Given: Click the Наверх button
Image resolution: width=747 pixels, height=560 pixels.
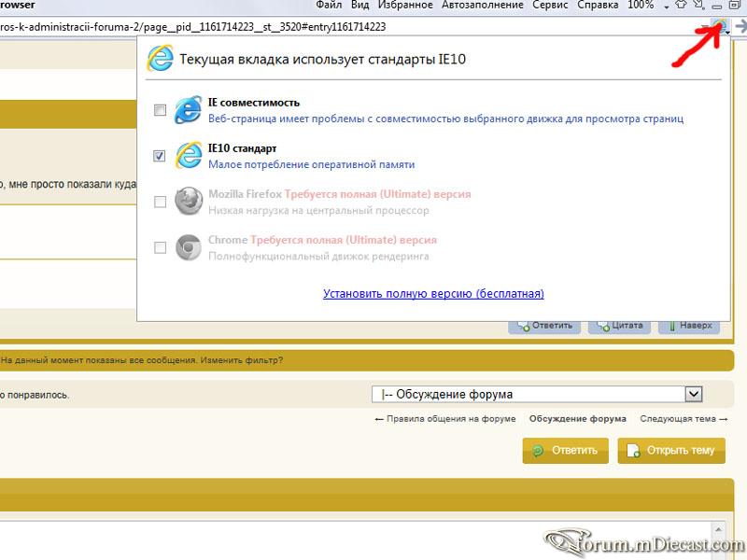Looking at the screenshot, I should (x=689, y=326).
